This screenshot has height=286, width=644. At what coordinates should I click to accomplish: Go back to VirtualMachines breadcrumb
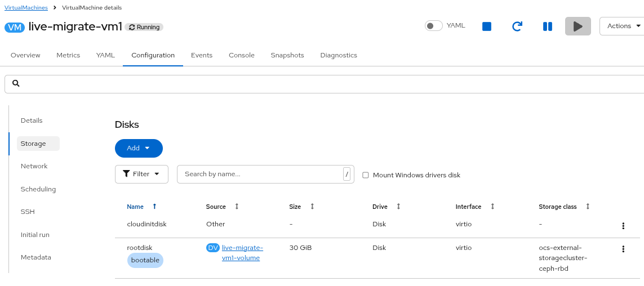tap(26, 7)
